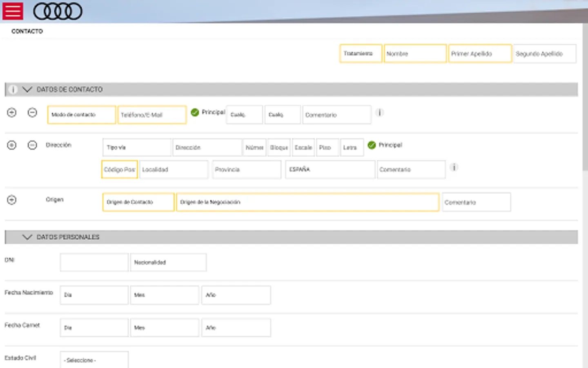Remove the contact mode row
Screen dimensions: 588x368
point(32,112)
